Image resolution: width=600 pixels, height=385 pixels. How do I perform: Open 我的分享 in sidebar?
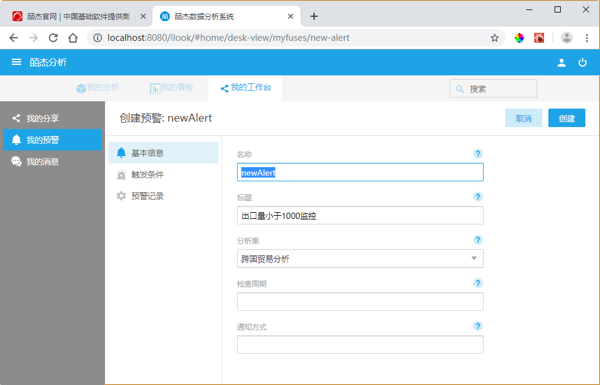[x=52, y=118]
